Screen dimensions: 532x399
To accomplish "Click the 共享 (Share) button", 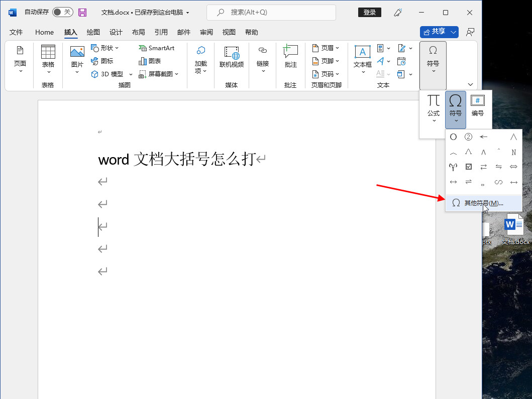I will (x=434, y=32).
